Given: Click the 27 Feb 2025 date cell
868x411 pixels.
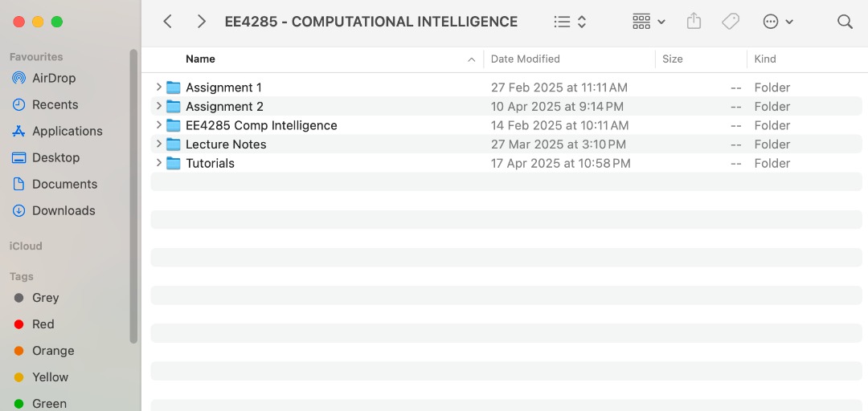Looking at the screenshot, I should point(559,87).
